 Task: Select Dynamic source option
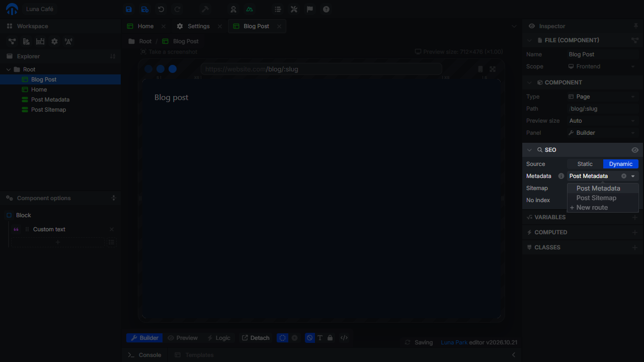tap(621, 164)
